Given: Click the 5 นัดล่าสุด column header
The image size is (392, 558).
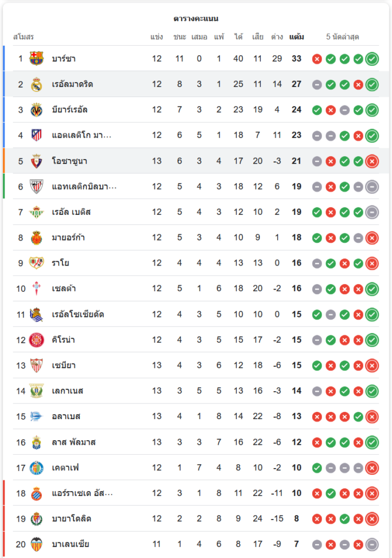Looking at the screenshot, I should pos(342,37).
